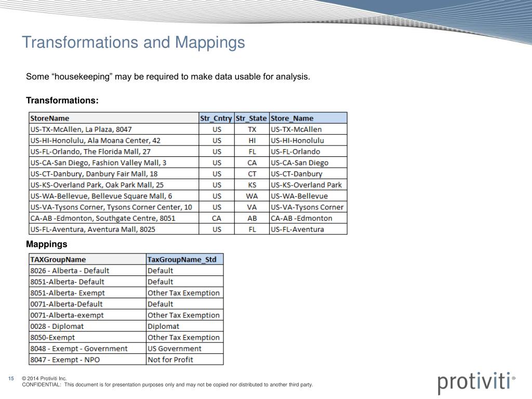Click the slide title 'Transformations and Mappings'
Image resolution: width=532 pixels, height=399 pixels.
(x=134, y=43)
